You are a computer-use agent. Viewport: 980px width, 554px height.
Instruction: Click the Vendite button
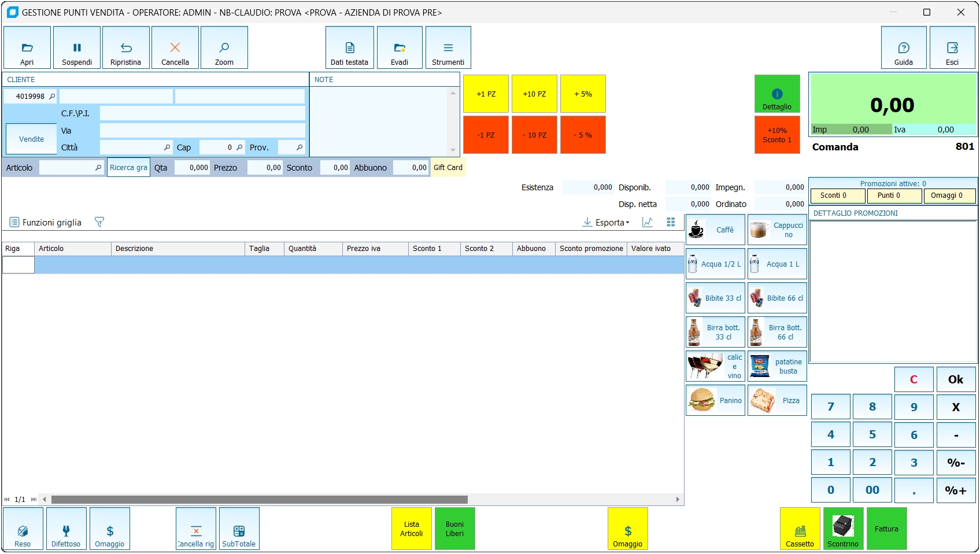coord(31,139)
